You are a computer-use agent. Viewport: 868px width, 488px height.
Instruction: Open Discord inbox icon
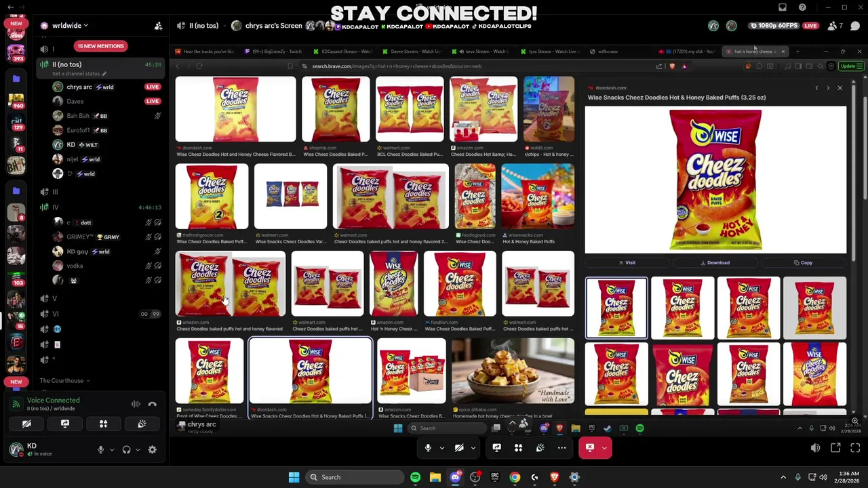[783, 7]
